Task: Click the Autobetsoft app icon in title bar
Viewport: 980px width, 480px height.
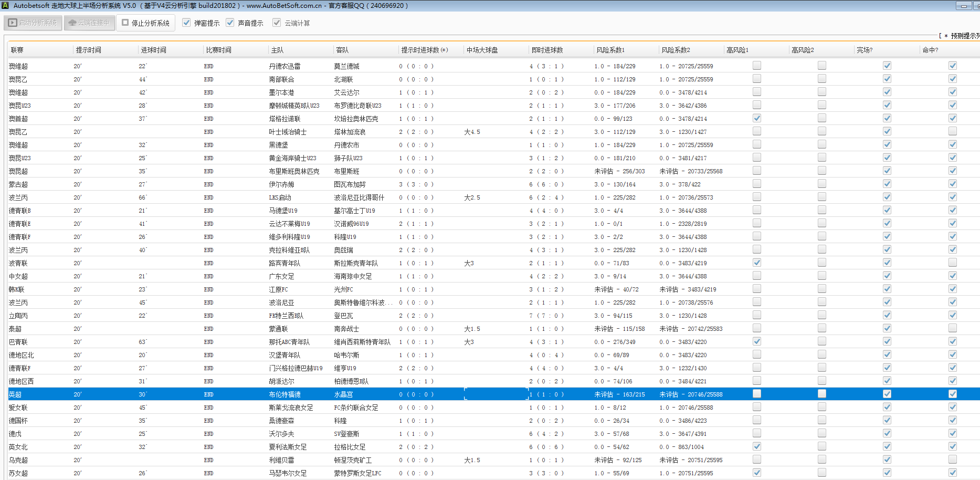Action: coord(5,5)
